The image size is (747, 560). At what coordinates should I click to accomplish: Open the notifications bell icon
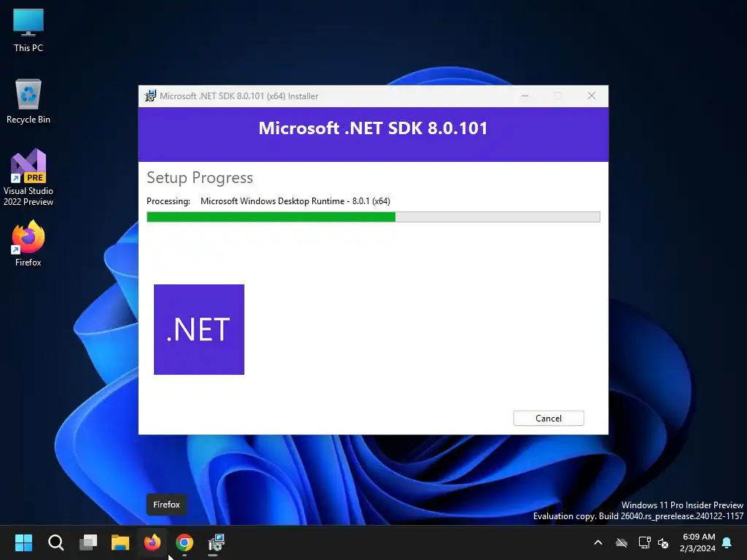click(727, 542)
